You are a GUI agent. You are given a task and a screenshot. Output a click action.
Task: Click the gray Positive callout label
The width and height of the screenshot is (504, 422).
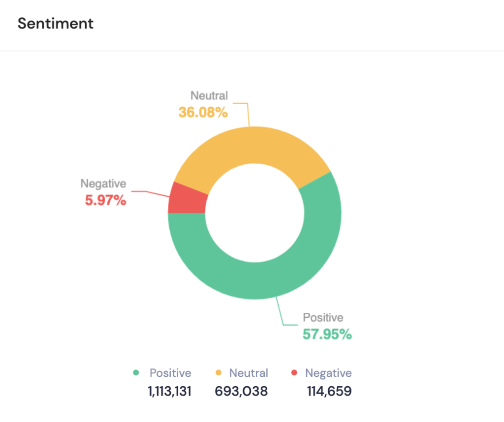[x=323, y=317]
